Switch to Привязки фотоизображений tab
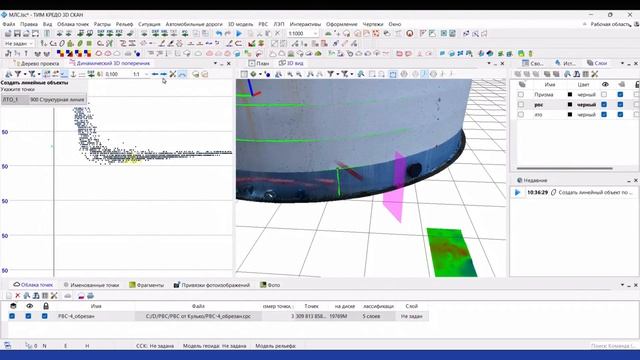 (211, 285)
